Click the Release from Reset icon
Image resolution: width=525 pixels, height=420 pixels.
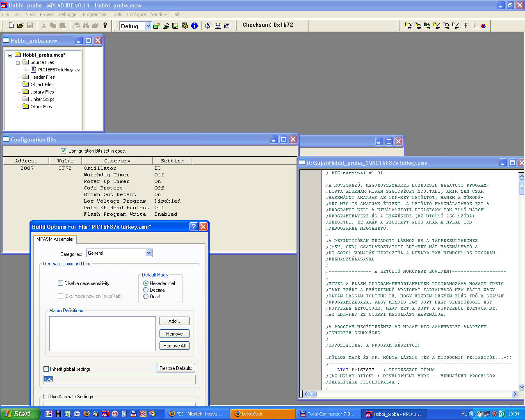pyautogui.click(x=465, y=25)
